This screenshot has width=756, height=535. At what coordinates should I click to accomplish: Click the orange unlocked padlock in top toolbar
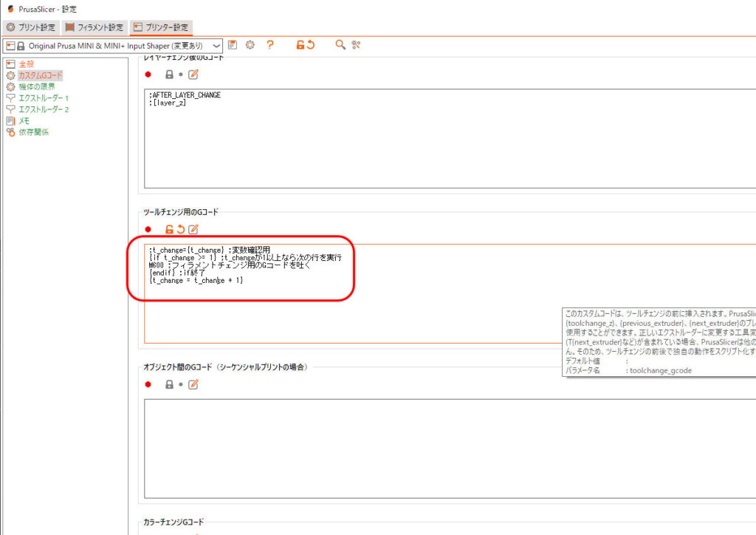300,45
